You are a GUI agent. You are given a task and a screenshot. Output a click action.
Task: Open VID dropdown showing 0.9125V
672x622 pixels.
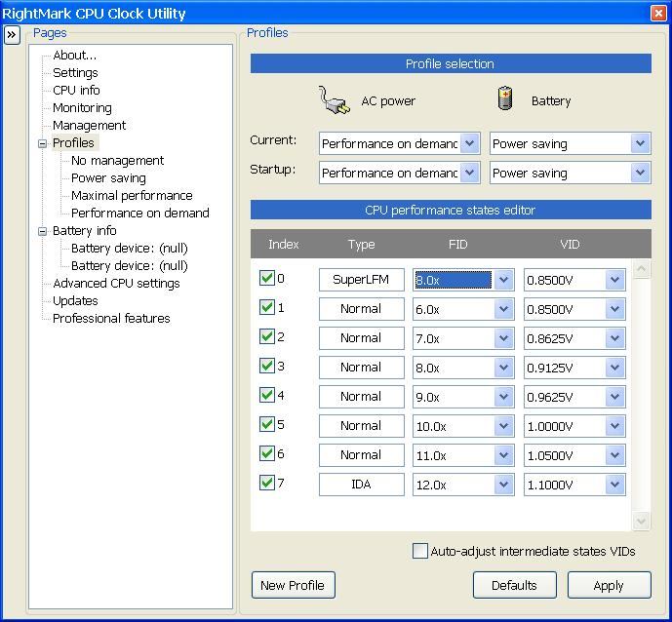tap(615, 368)
